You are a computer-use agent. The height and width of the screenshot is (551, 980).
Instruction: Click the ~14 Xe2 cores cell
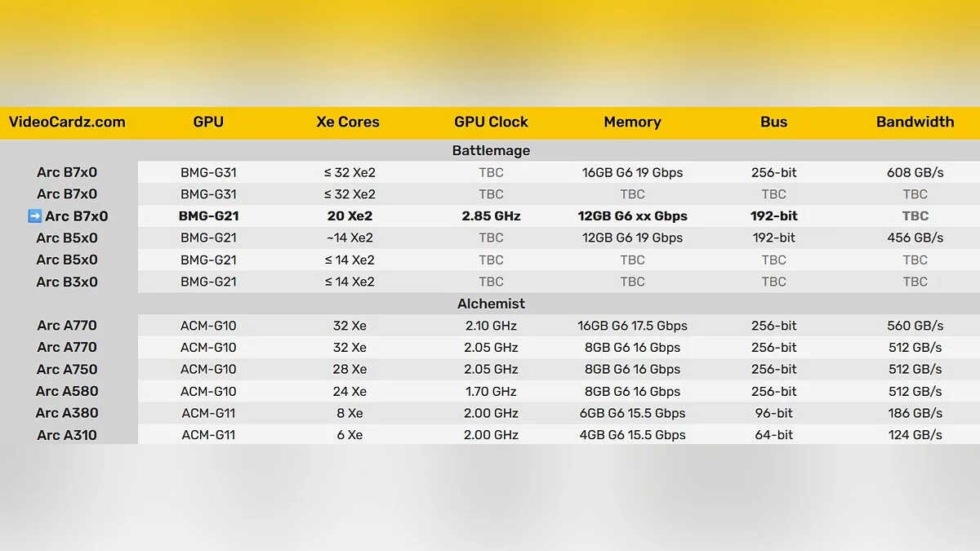(x=350, y=238)
